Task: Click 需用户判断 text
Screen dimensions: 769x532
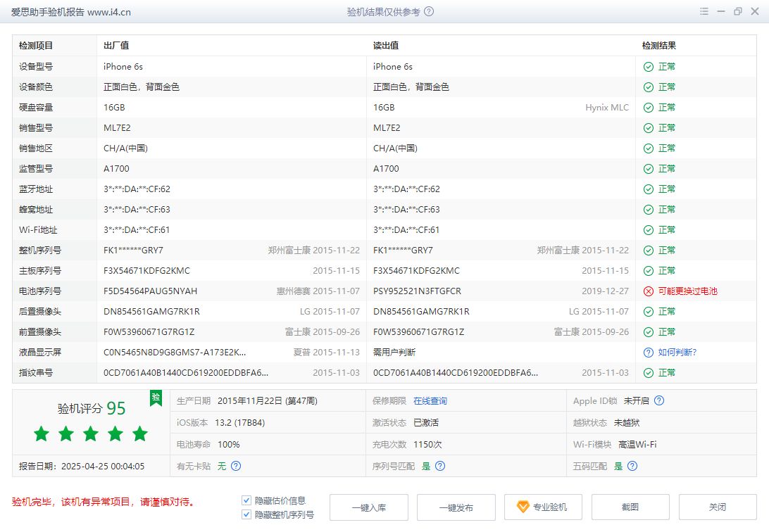Action: click(394, 353)
